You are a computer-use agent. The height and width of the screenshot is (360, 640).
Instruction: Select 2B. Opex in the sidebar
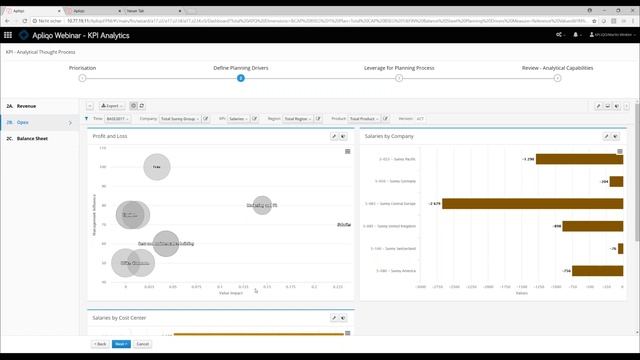point(39,122)
